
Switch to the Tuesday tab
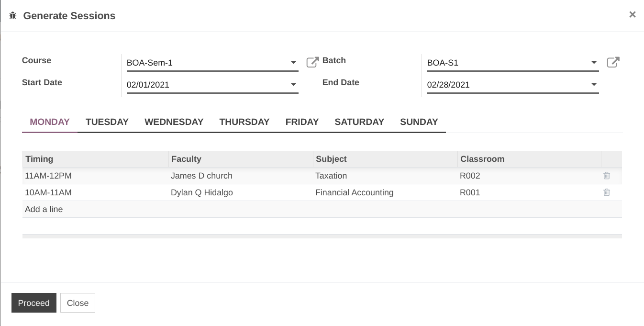click(x=107, y=122)
